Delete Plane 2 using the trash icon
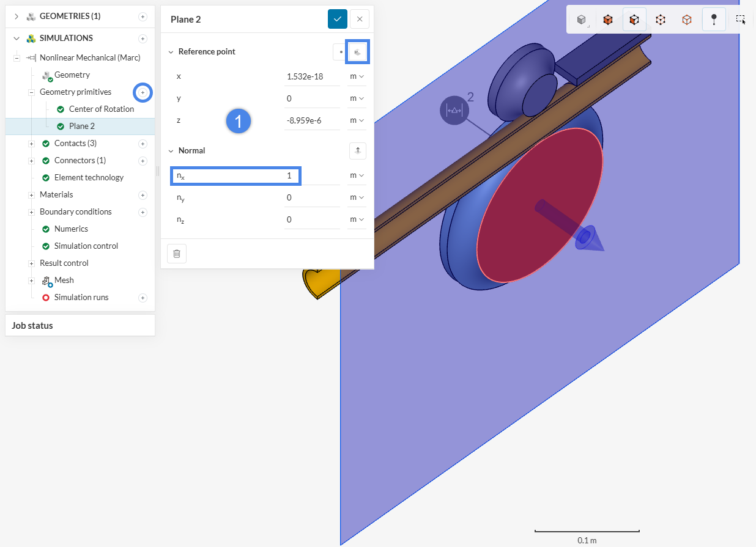756x547 pixels. 177,254
